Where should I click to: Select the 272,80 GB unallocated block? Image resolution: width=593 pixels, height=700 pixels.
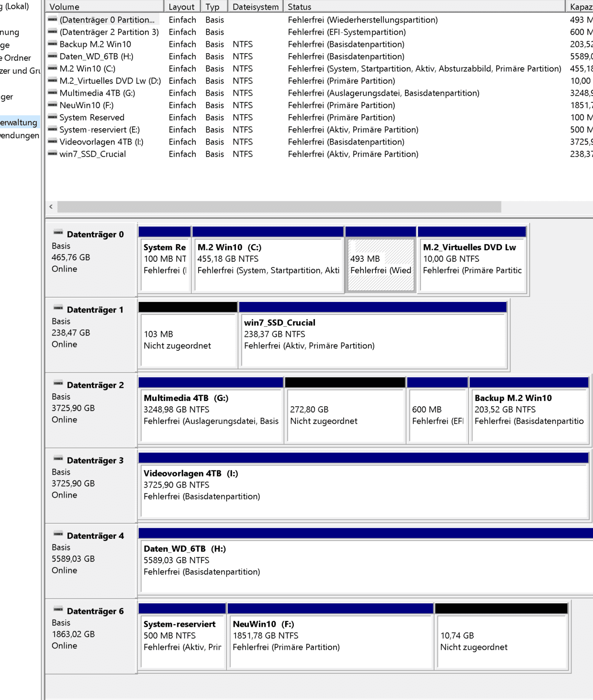tap(345, 410)
